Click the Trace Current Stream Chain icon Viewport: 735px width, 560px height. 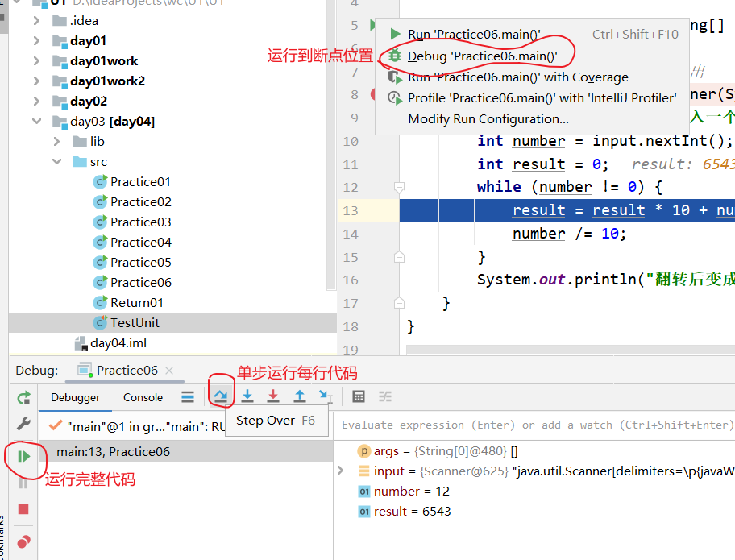coord(385,397)
